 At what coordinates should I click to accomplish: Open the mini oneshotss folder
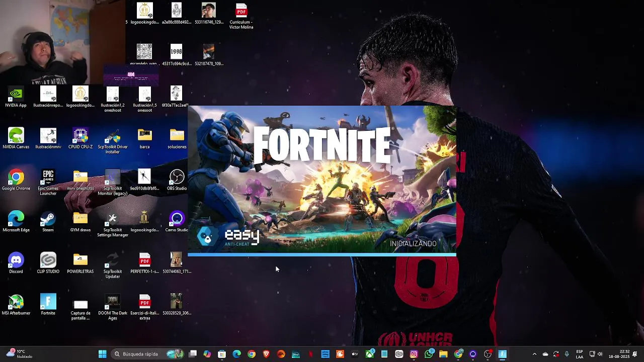click(80, 180)
